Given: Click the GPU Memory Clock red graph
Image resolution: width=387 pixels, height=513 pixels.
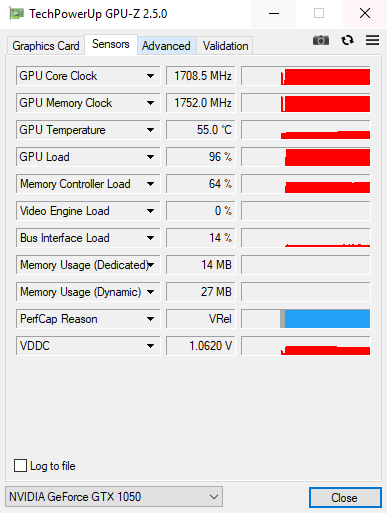Looking at the screenshot, I should point(326,104).
